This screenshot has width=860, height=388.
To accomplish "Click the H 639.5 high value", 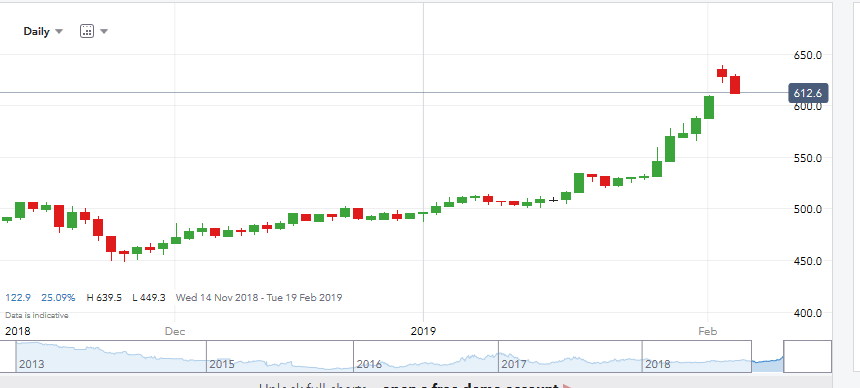I will click(105, 298).
